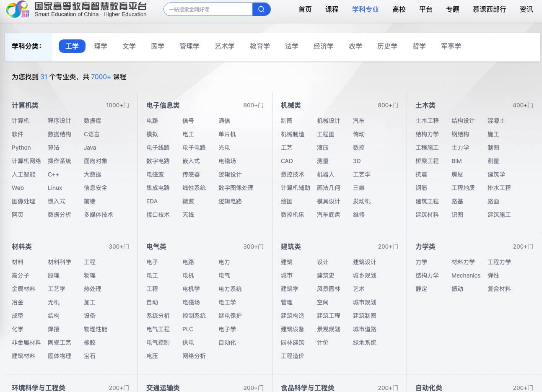Choose the 经济学 discipline tab
Viewport: 542px width, 392px height.
tap(323, 46)
